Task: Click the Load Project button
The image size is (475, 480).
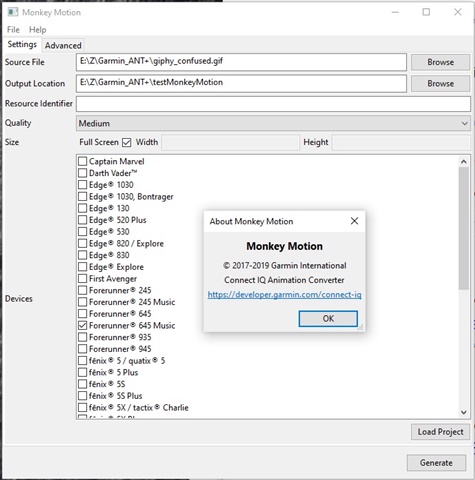Action: [440, 432]
